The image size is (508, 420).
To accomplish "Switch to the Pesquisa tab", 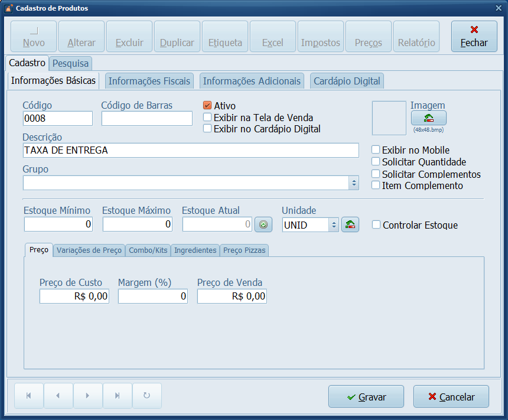I will (70, 63).
